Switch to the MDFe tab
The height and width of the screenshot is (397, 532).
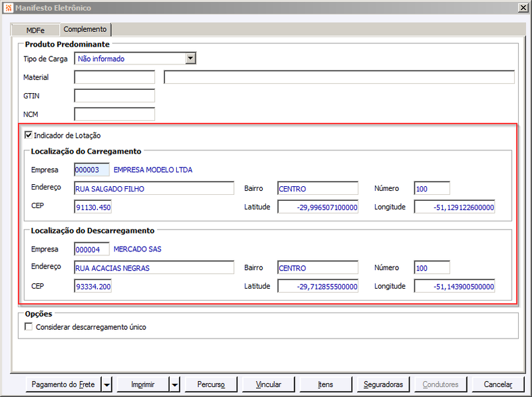pos(35,30)
